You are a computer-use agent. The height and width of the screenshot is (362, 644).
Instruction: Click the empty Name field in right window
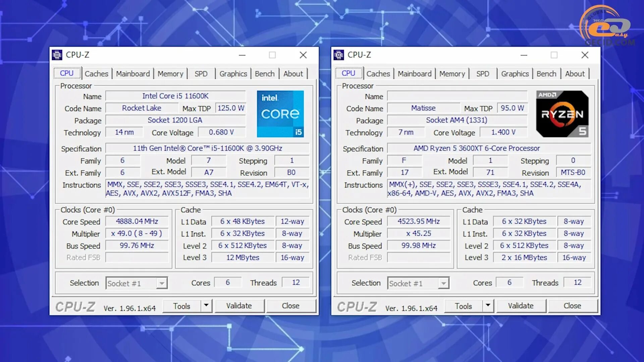(x=457, y=96)
